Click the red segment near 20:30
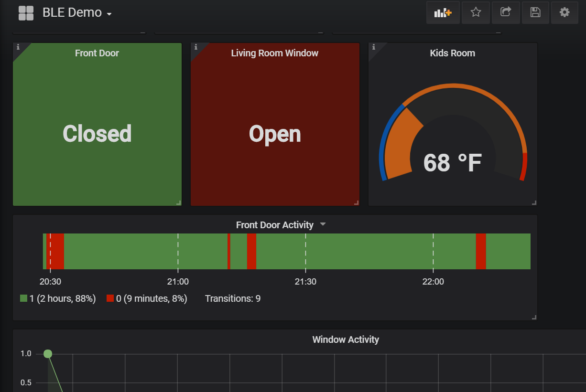The width and height of the screenshot is (586, 392). click(x=55, y=251)
